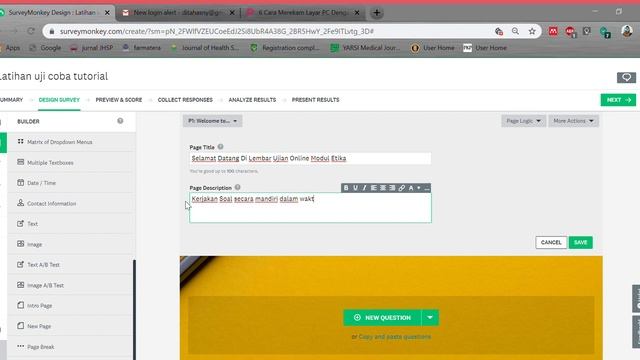Apply italic formatting in description toolbar

click(364, 188)
